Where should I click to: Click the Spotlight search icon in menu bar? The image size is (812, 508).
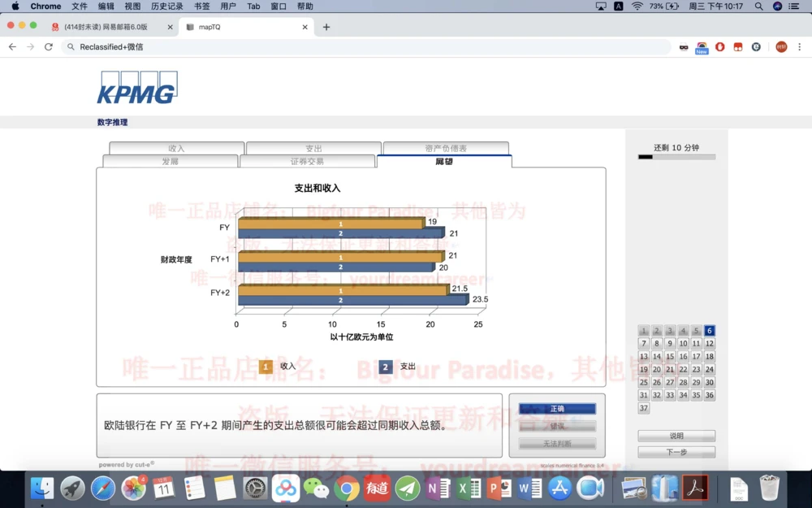coord(758,7)
